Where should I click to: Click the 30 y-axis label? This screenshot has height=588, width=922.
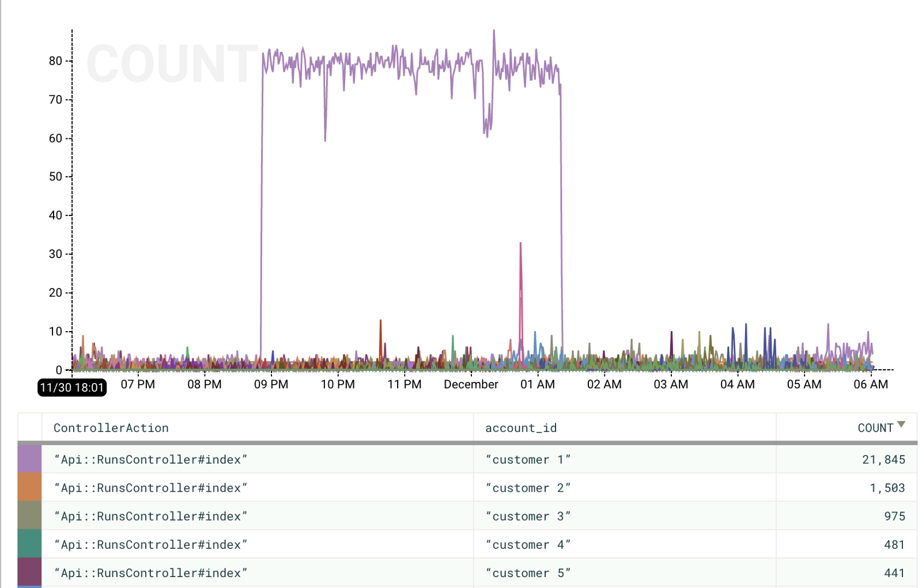click(55, 253)
